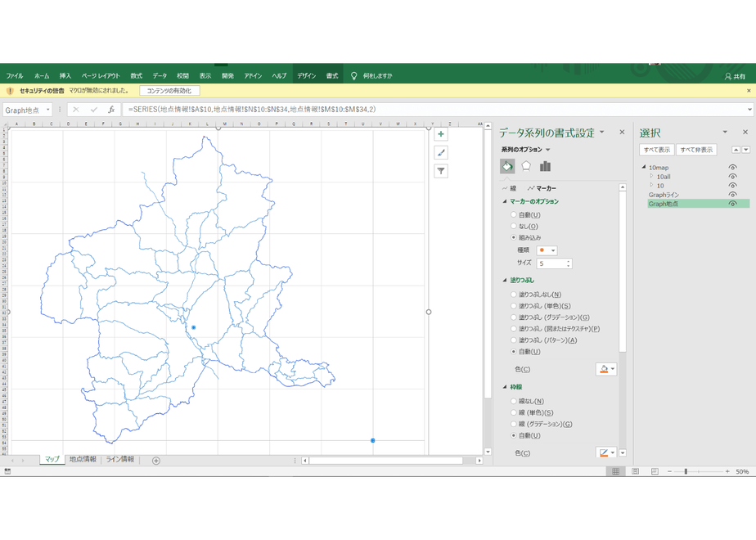Click the security warning shield icon

click(10, 91)
